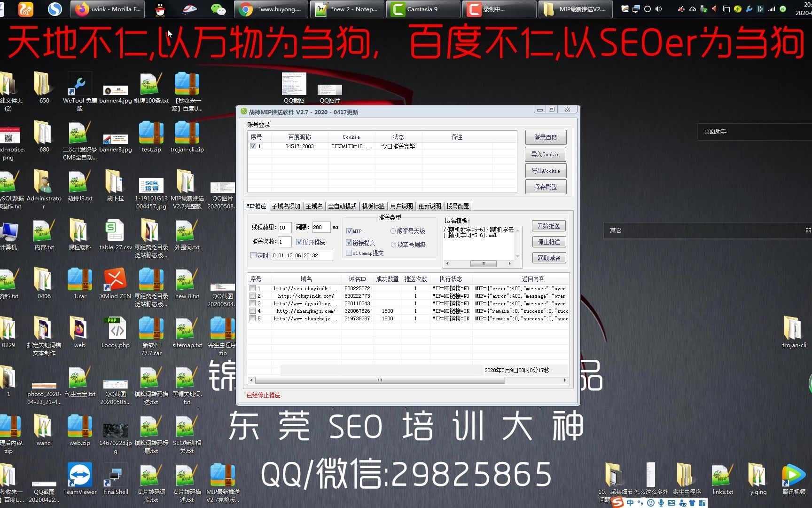Click the Cookie column header in accounts
The image size is (812, 508).
pyautogui.click(x=351, y=137)
